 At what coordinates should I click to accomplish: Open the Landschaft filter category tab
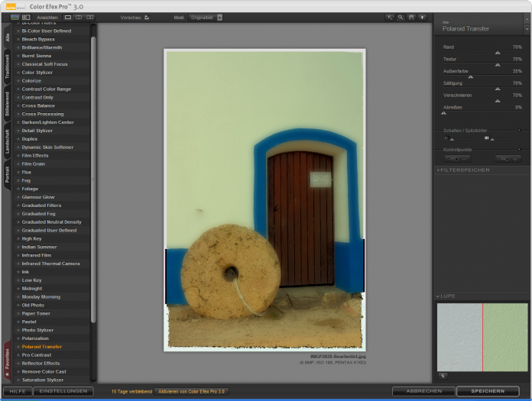pos(8,143)
